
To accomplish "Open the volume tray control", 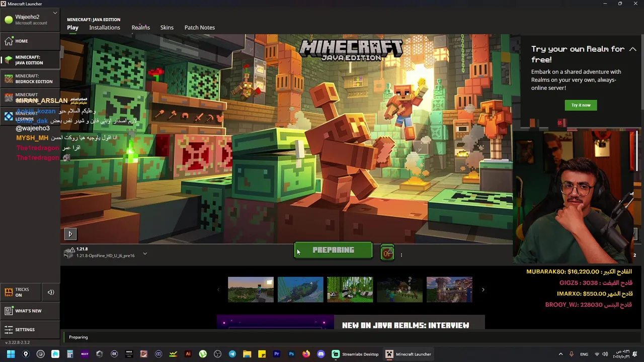I will (605, 354).
